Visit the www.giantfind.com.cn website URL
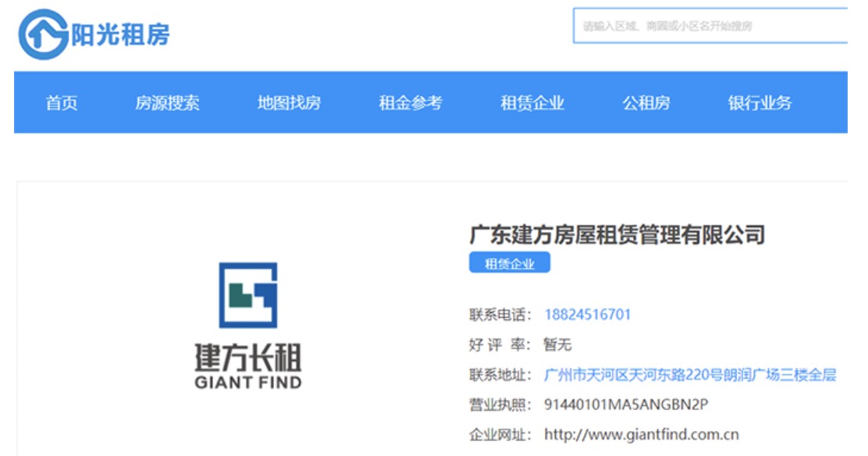 tap(641, 435)
